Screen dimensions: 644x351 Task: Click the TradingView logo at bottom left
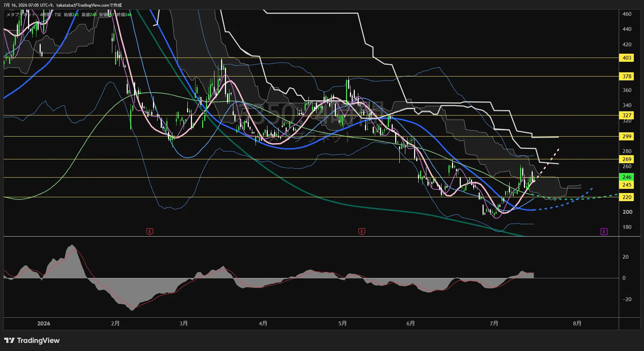tap(32, 340)
